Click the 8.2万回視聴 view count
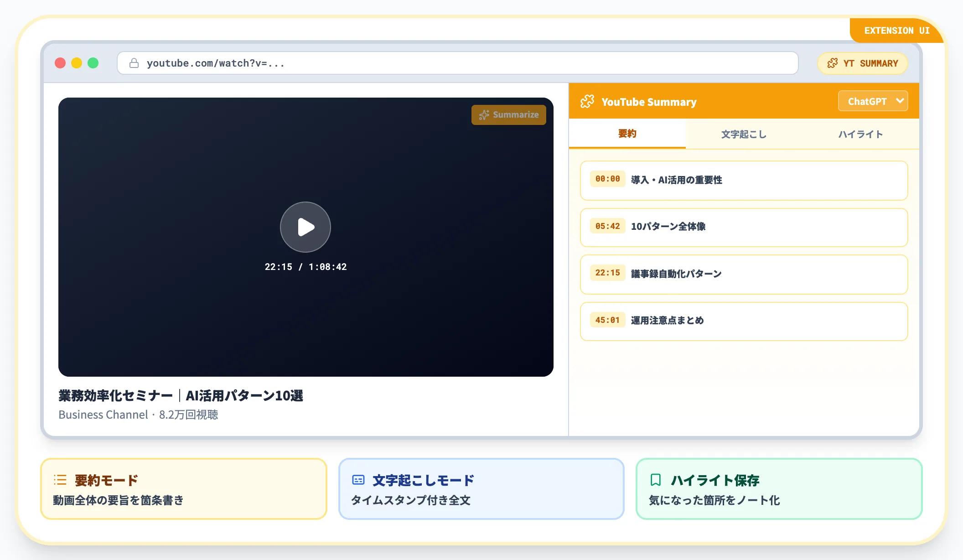The width and height of the screenshot is (963, 560). pos(188,415)
